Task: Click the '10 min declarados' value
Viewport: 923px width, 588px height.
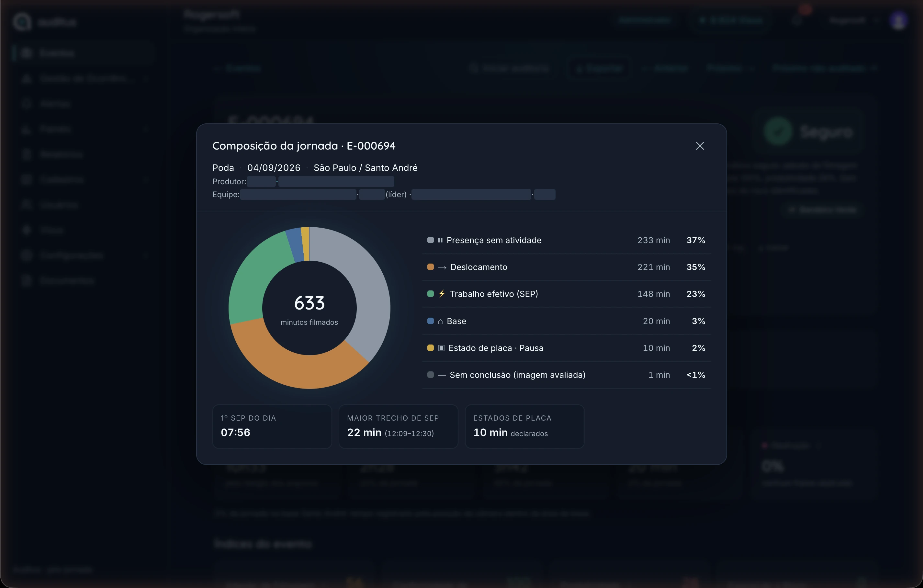Action: (x=511, y=433)
